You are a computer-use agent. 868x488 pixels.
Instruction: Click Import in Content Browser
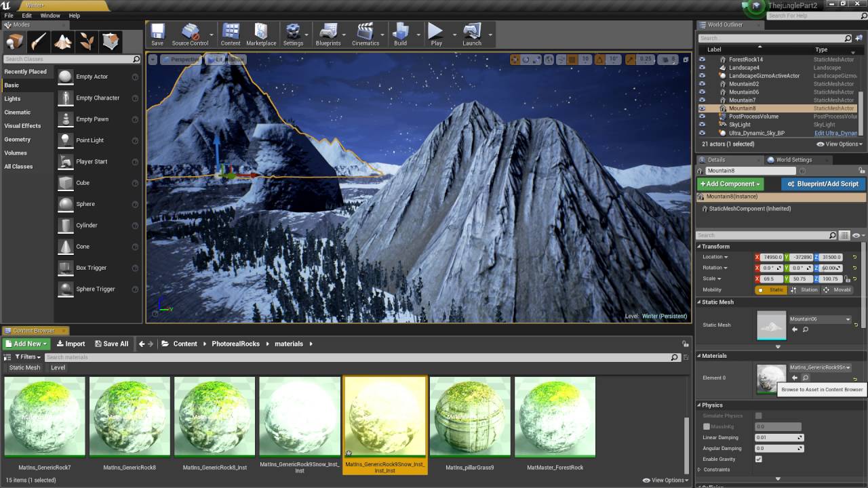click(x=71, y=344)
